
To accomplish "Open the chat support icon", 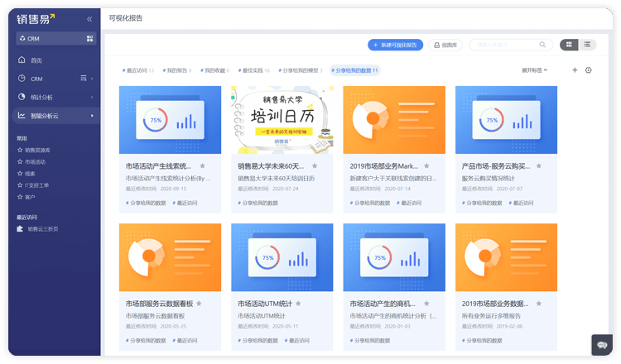I will click(x=602, y=345).
